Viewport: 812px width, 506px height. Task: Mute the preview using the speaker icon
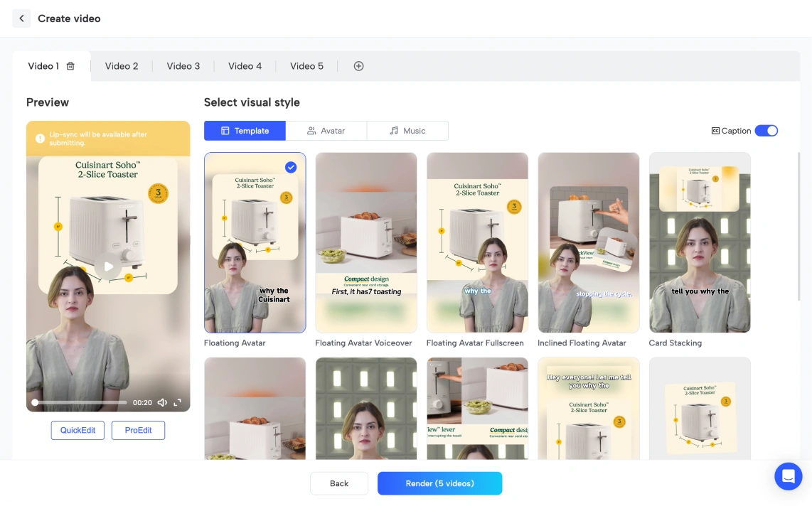pyautogui.click(x=162, y=402)
